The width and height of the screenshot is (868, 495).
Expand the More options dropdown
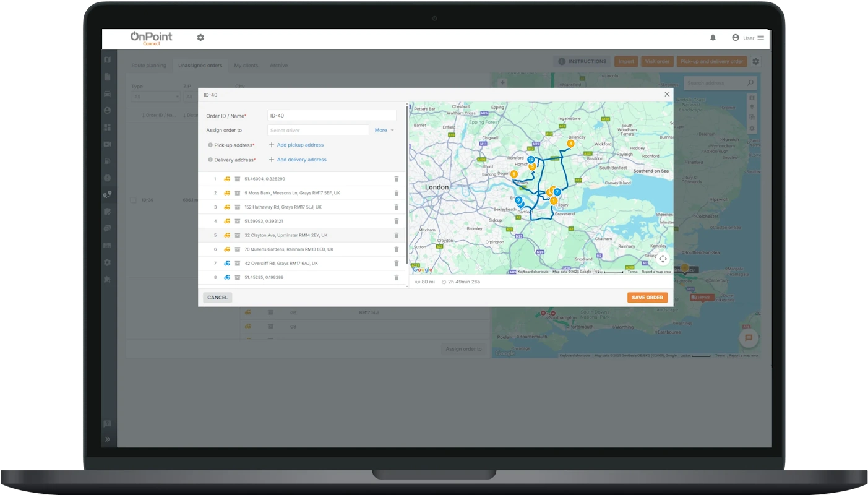[x=384, y=131]
